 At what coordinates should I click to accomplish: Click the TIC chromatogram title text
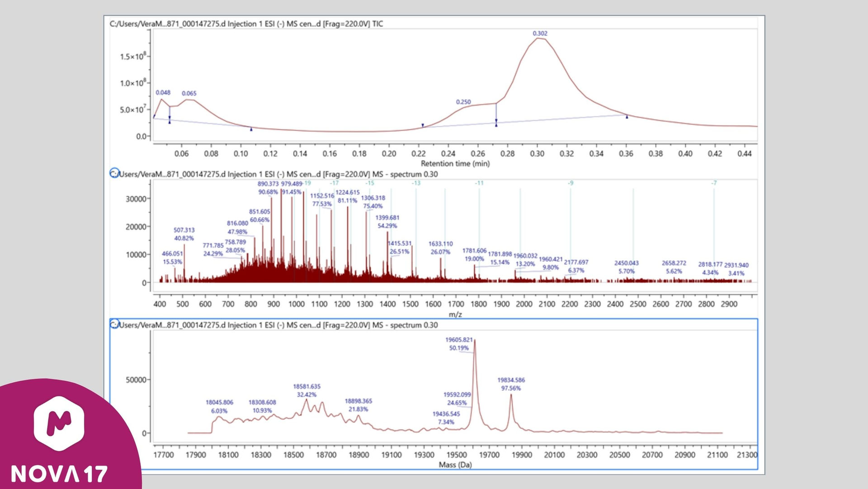(x=246, y=24)
